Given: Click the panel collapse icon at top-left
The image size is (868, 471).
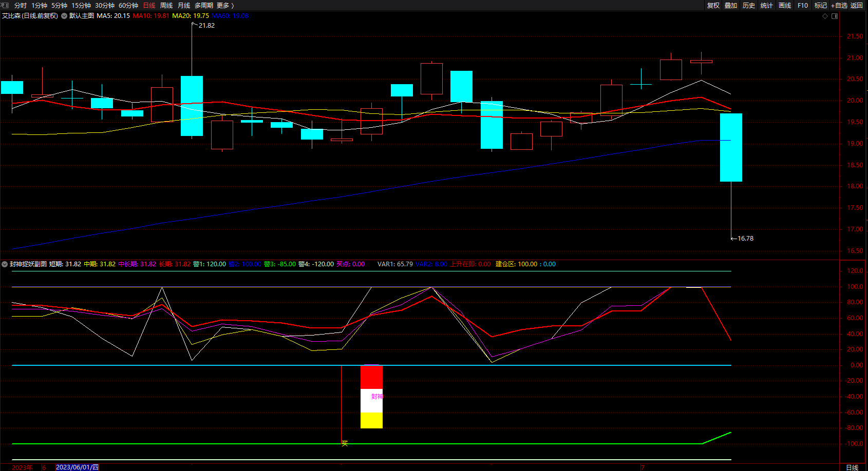Looking at the screenshot, I should [5, 5].
